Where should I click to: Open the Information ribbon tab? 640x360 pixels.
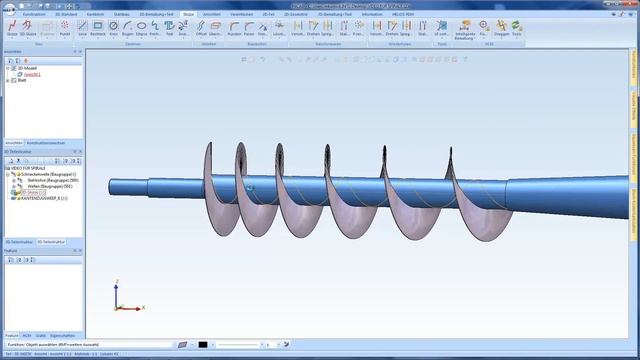tap(372, 14)
